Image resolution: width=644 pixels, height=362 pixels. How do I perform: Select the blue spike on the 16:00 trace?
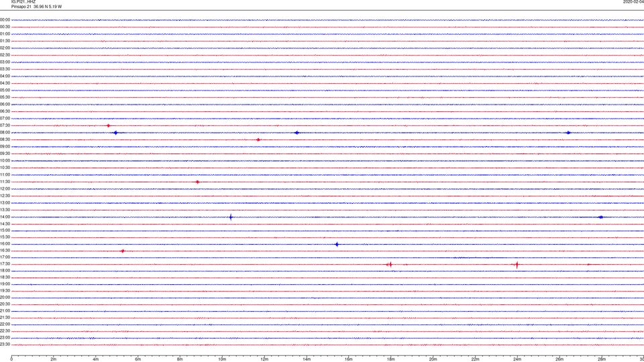[x=337, y=245]
